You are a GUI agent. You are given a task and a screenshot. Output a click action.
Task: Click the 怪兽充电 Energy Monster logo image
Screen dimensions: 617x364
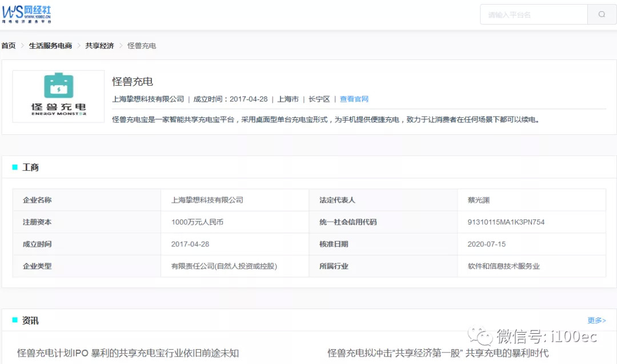point(58,96)
